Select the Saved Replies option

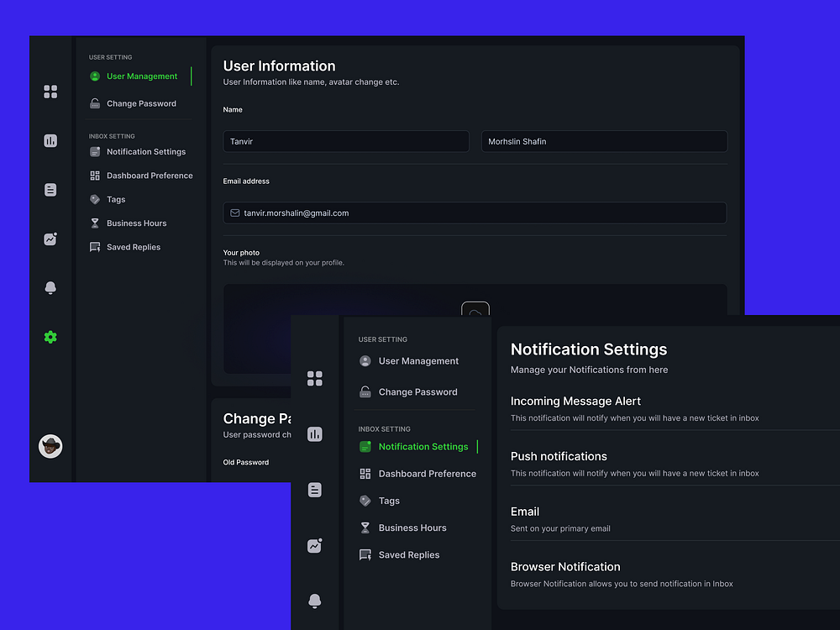pyautogui.click(x=133, y=246)
